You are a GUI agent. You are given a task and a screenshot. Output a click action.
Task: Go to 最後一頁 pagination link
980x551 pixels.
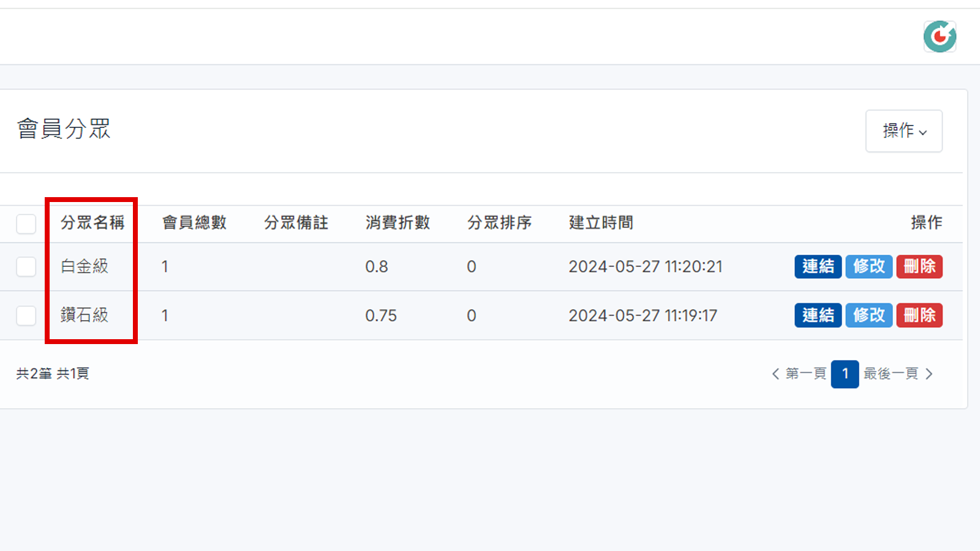[x=891, y=373]
